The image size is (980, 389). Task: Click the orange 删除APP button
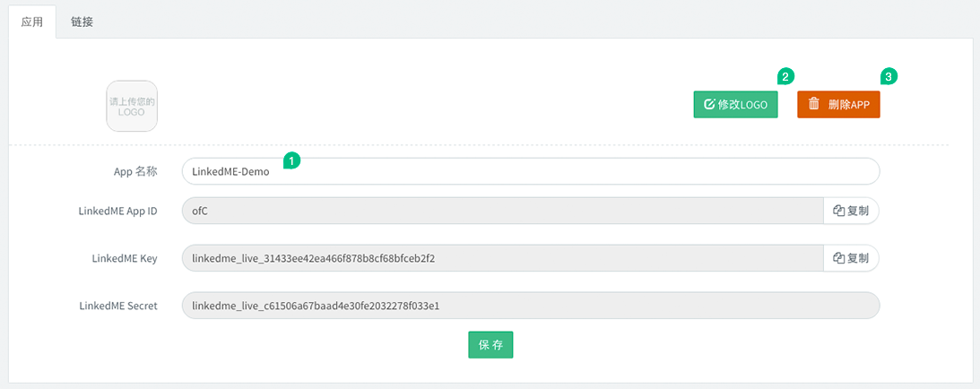tap(838, 104)
